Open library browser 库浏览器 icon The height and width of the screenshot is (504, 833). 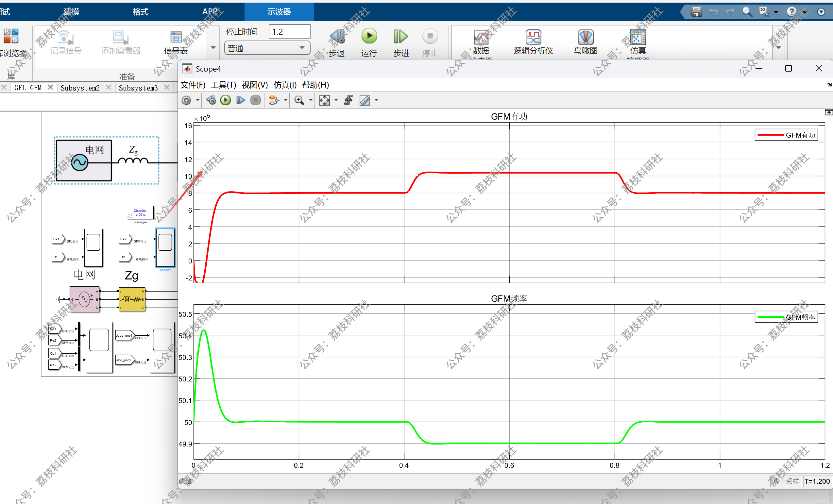pos(11,43)
